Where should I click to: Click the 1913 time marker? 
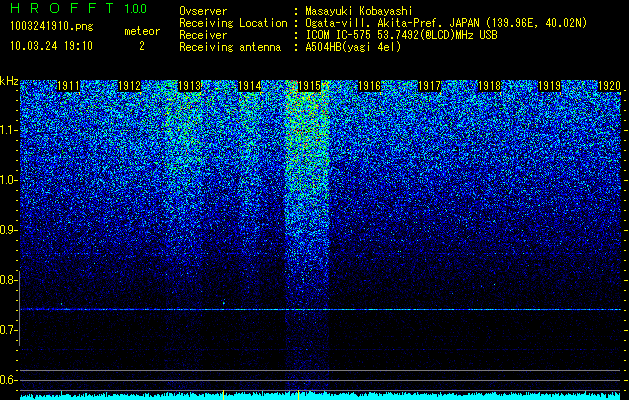coord(189,86)
